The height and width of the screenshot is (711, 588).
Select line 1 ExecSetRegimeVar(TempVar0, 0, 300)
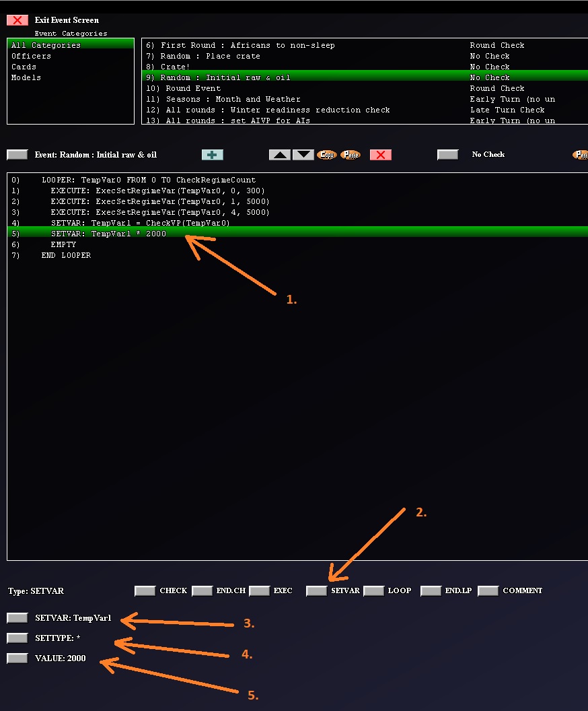pyautogui.click(x=297, y=191)
